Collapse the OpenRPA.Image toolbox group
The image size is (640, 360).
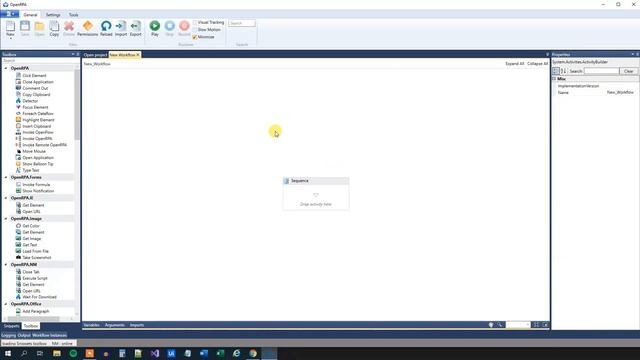tap(6, 219)
